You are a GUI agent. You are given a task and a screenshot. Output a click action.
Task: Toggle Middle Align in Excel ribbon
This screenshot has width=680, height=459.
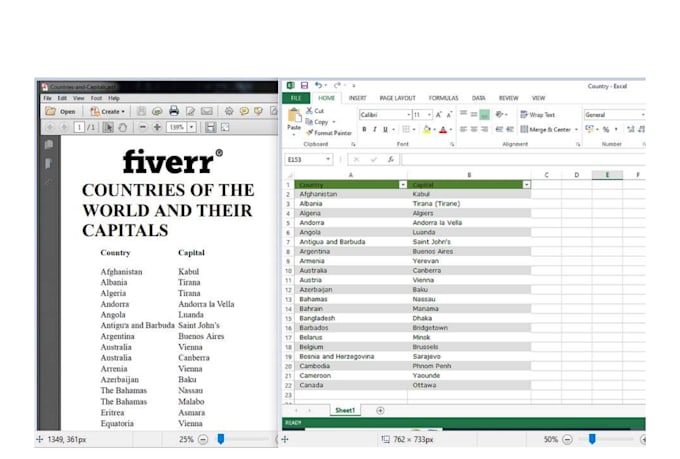pos(474,114)
